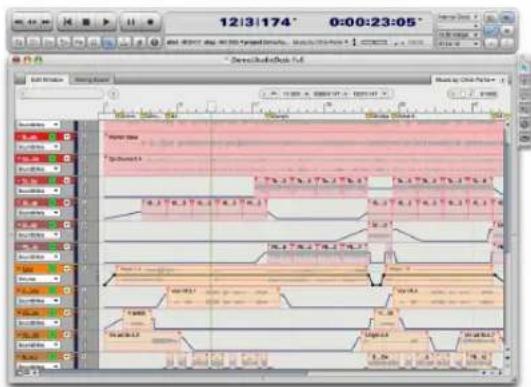Toggle the record icon on the third red track

(x=67, y=181)
